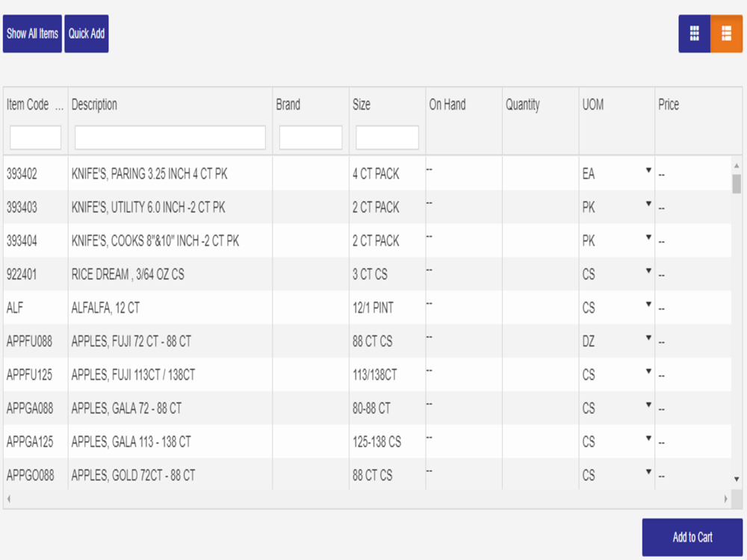This screenshot has height=560, width=747.
Task: Click size value 12/1 PINT
Action: pos(373,308)
